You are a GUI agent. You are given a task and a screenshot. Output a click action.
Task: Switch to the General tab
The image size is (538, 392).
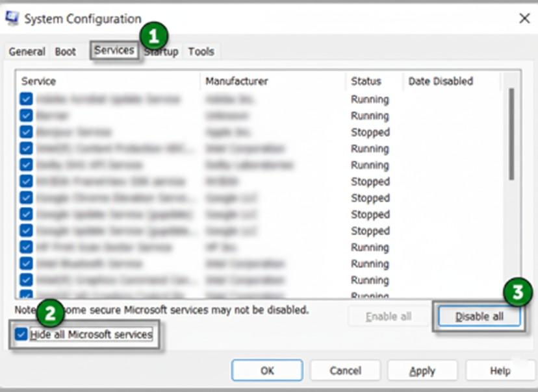(27, 51)
